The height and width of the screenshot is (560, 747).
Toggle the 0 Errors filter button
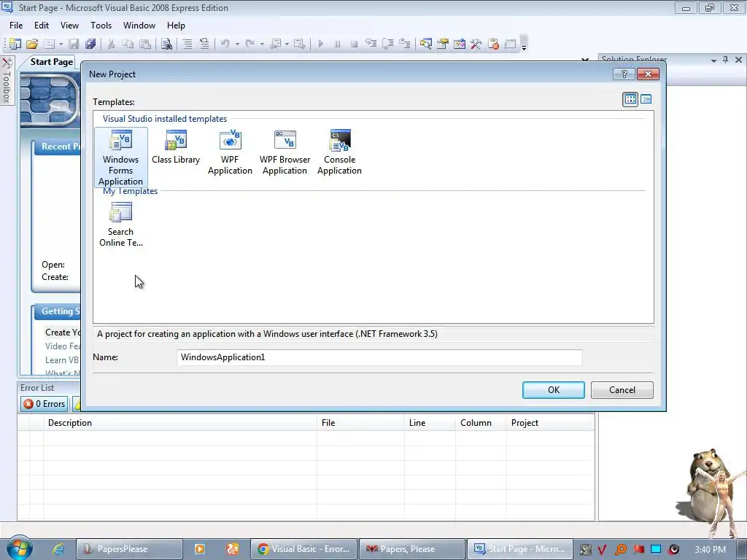[44, 404]
